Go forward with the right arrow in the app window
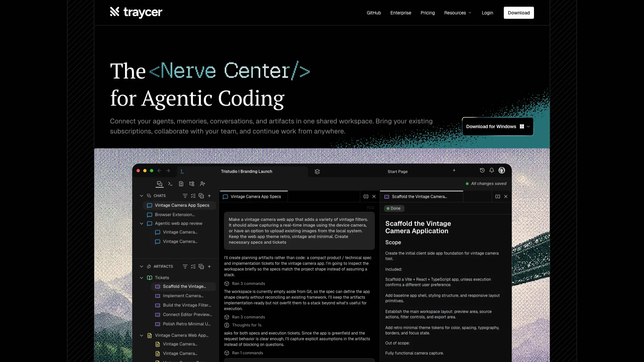The image size is (644, 362). point(168,171)
